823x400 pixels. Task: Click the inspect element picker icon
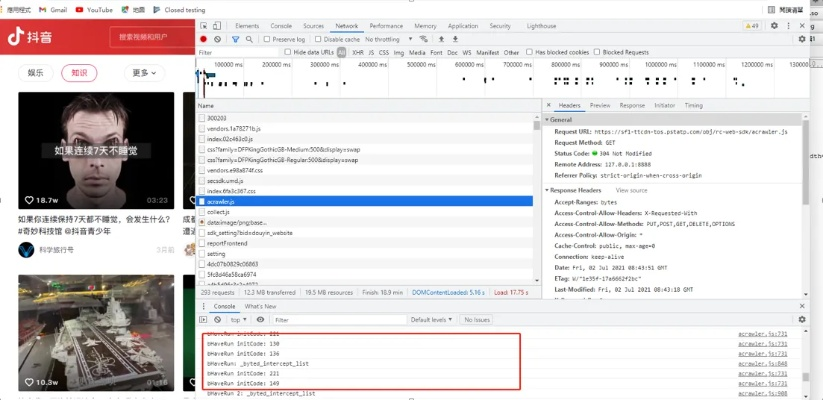click(x=205, y=26)
